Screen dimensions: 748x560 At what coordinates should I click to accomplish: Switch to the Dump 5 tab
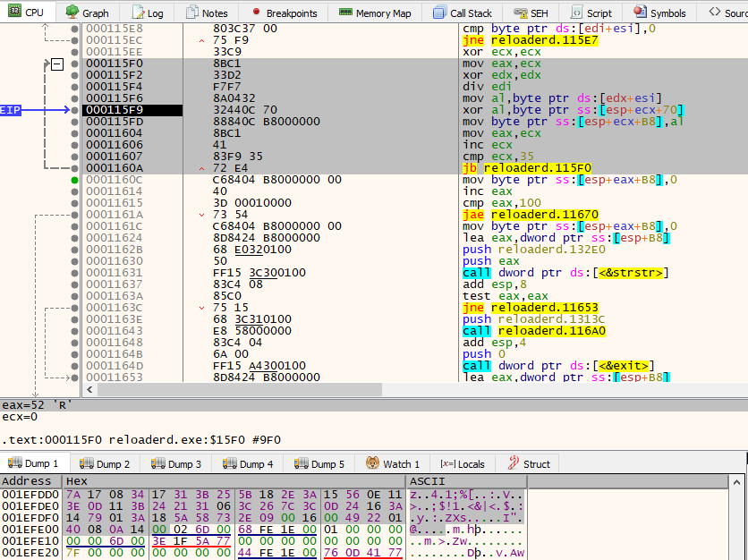(319, 464)
